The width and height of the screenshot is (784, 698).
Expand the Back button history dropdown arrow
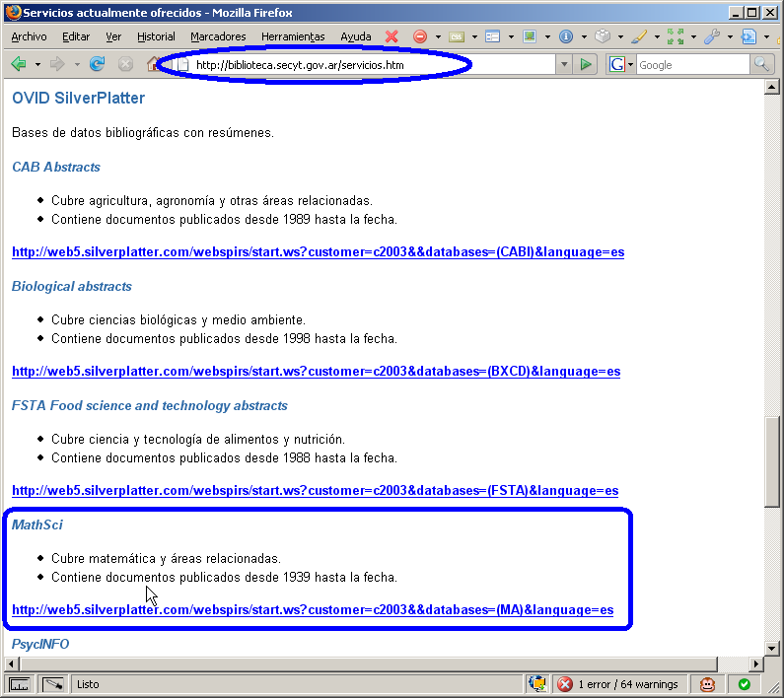click(37, 64)
